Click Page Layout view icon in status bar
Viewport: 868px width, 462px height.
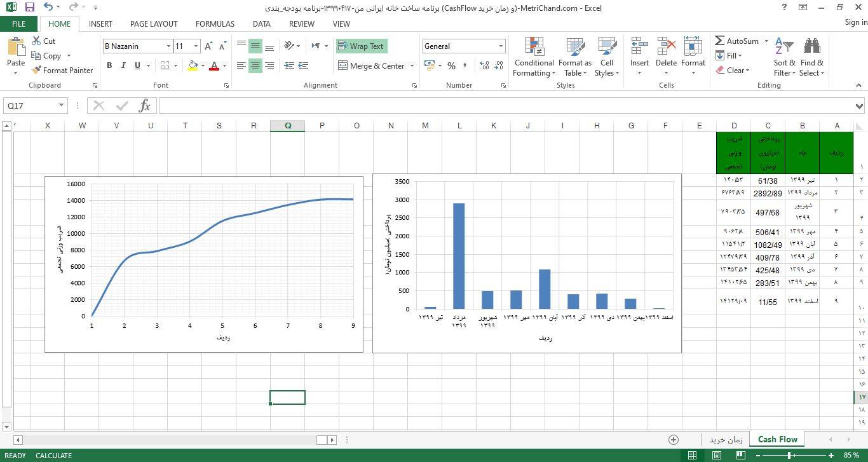(x=716, y=456)
